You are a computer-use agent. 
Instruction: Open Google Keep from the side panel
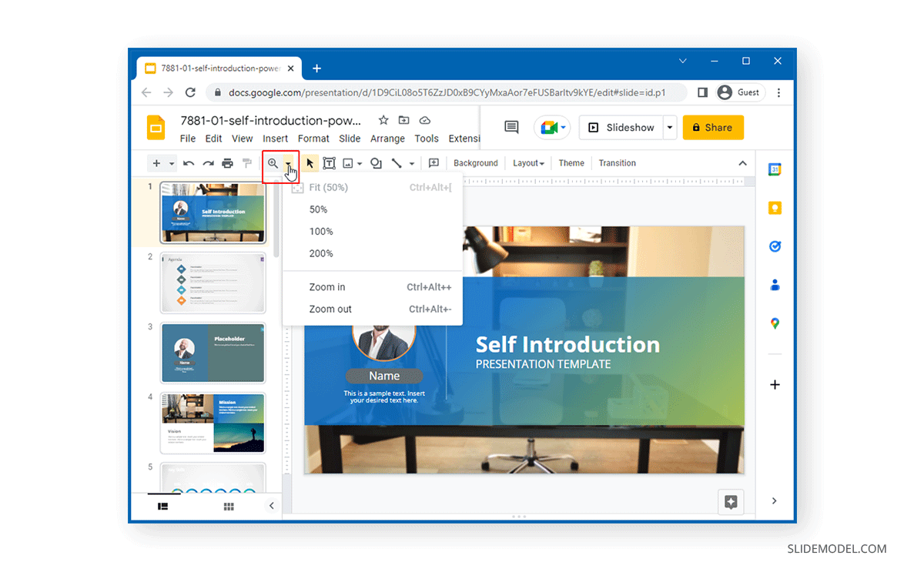tap(775, 207)
